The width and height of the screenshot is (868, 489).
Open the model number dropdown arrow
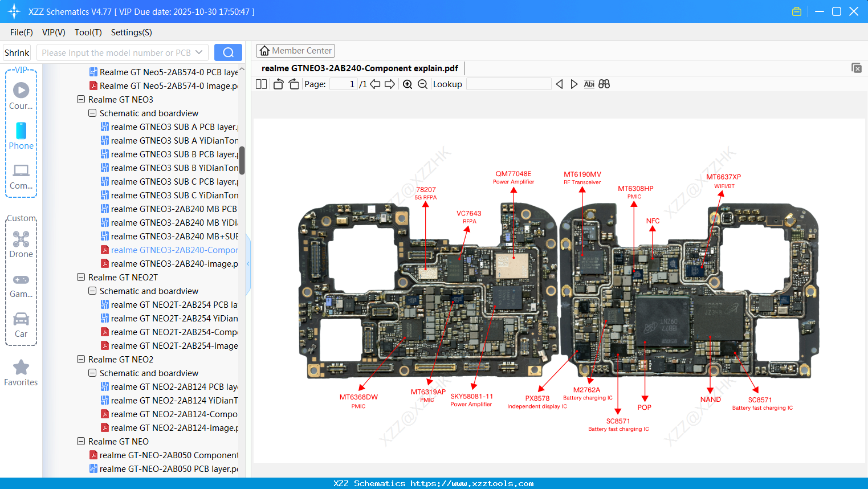click(199, 52)
